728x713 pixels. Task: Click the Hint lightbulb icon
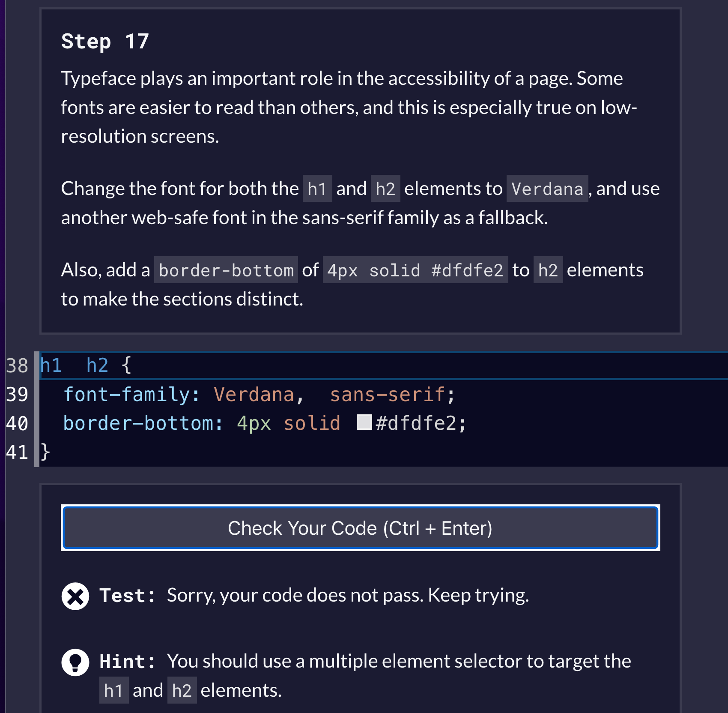click(75, 661)
